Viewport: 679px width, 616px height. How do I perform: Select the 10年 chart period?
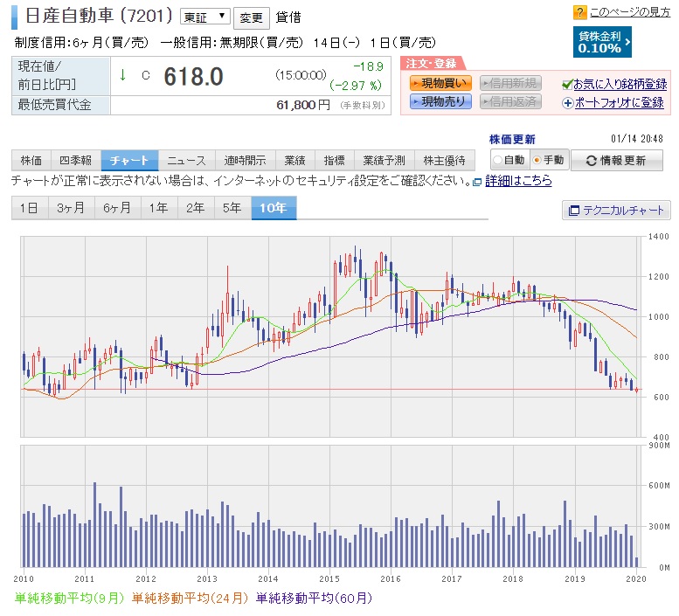pyautogui.click(x=274, y=208)
